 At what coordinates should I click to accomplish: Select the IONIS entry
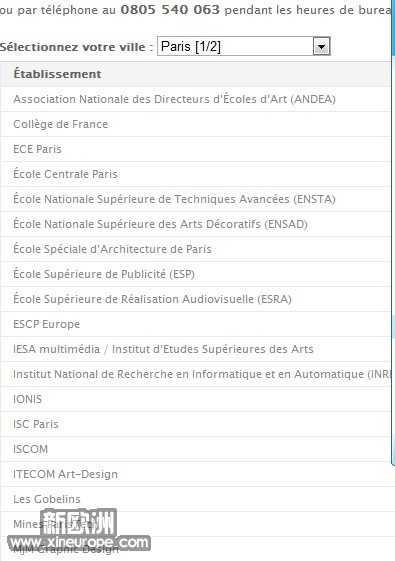tap(195, 399)
